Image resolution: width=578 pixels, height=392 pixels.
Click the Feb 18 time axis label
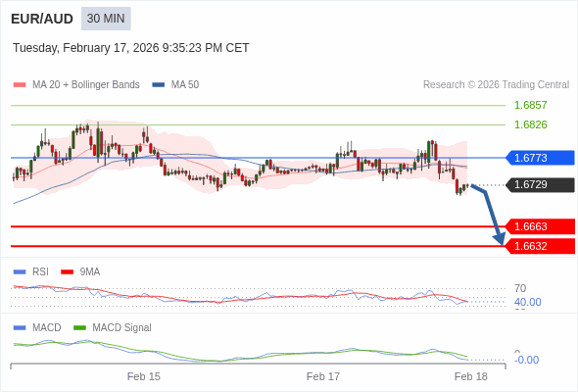point(471,376)
